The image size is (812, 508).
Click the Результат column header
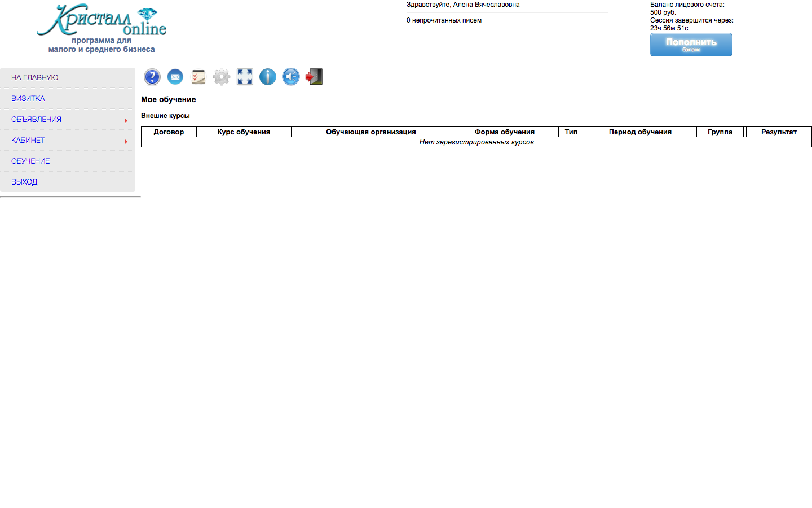(779, 132)
